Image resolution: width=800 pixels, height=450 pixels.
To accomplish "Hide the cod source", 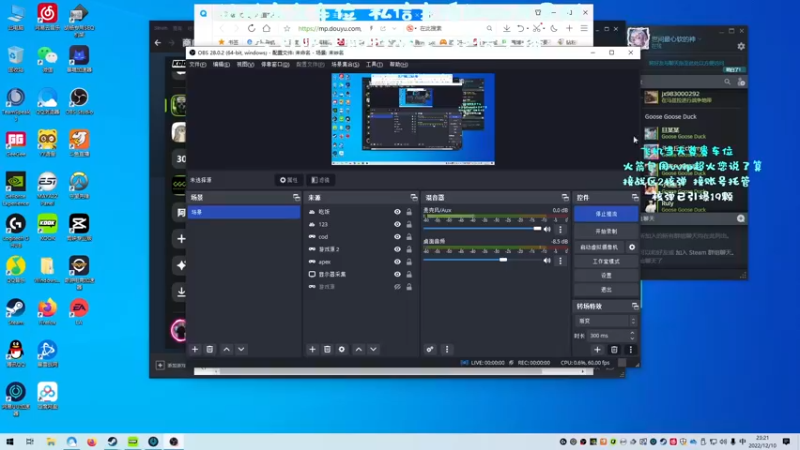I will pyautogui.click(x=397, y=237).
